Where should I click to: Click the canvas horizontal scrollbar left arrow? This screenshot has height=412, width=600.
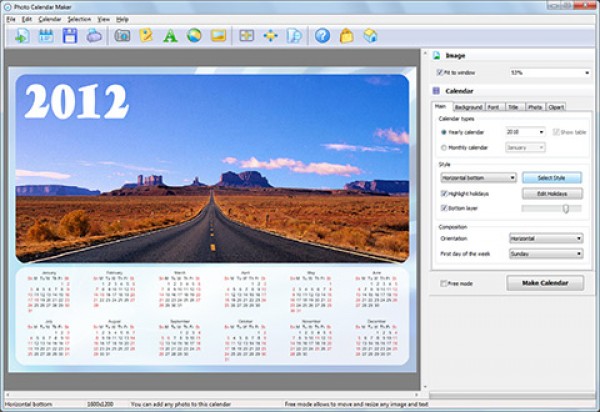[x=8, y=394]
